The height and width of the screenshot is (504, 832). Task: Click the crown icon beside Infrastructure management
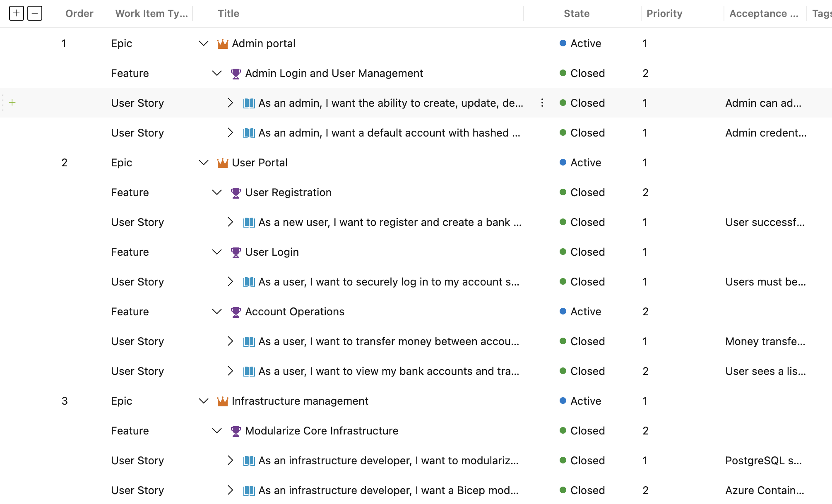click(222, 401)
